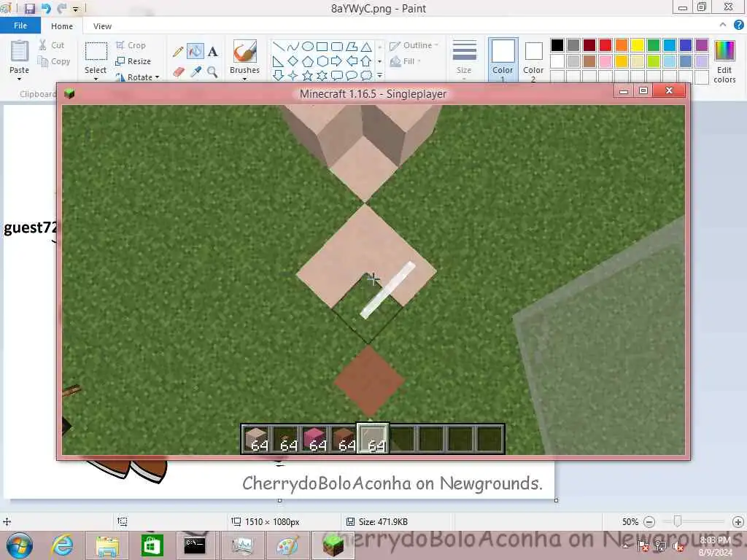Select the Color picker eyedropper tool
The image size is (747, 560).
click(196, 72)
